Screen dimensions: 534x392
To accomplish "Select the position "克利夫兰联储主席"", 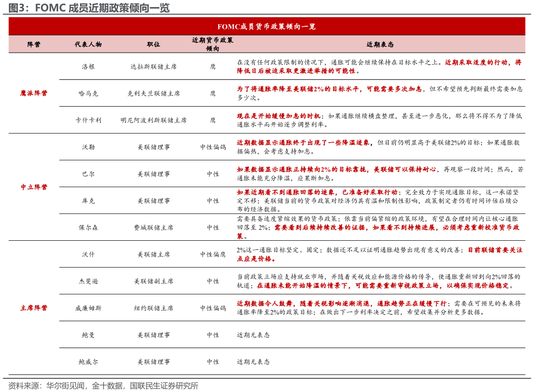I will [153, 93].
